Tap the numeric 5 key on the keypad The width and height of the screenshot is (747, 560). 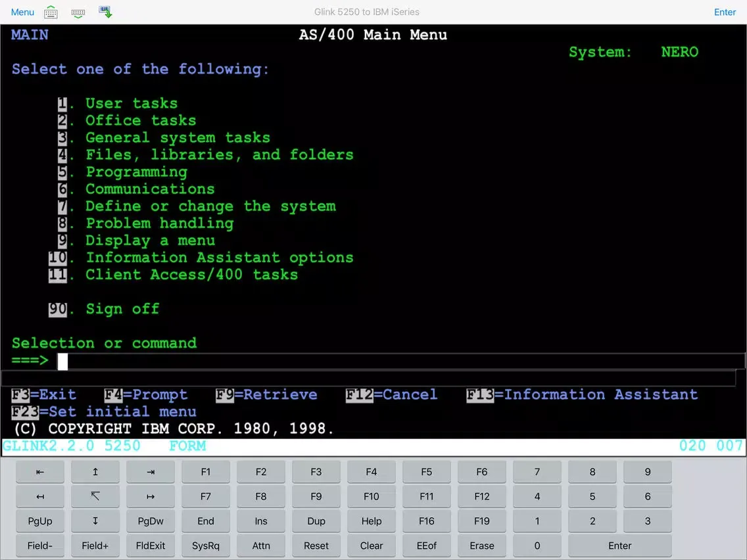pyautogui.click(x=592, y=497)
